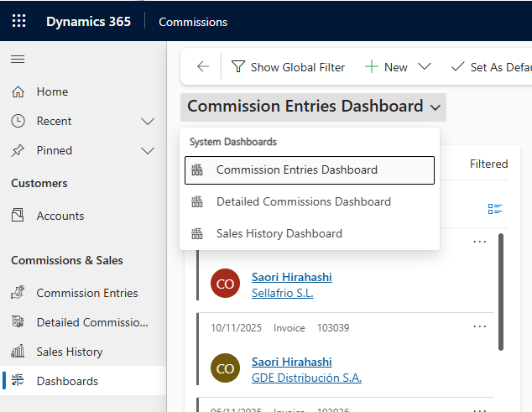532x412 pixels.
Task: Open Accounts in the sidebar
Action: click(83, 216)
